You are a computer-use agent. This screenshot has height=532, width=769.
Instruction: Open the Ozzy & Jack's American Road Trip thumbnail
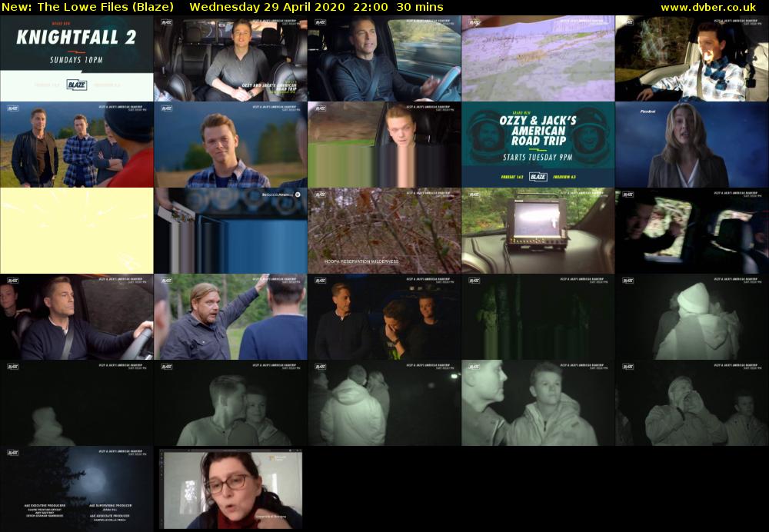tap(538, 145)
